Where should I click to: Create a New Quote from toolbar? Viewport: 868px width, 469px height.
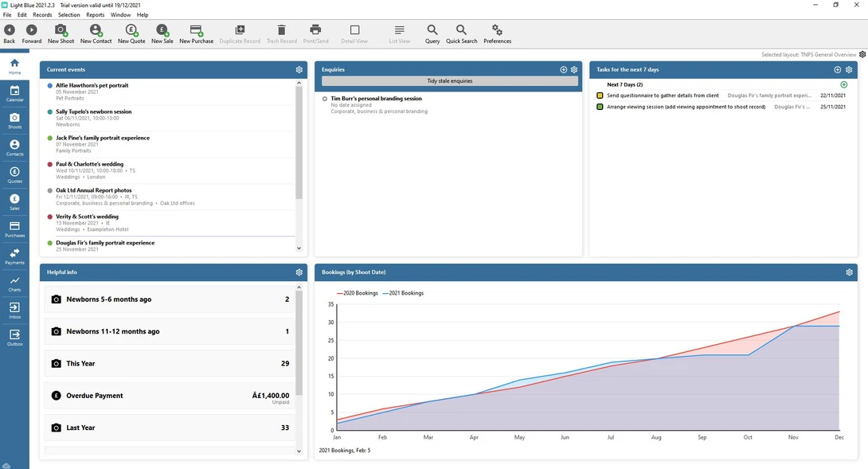[x=131, y=33]
